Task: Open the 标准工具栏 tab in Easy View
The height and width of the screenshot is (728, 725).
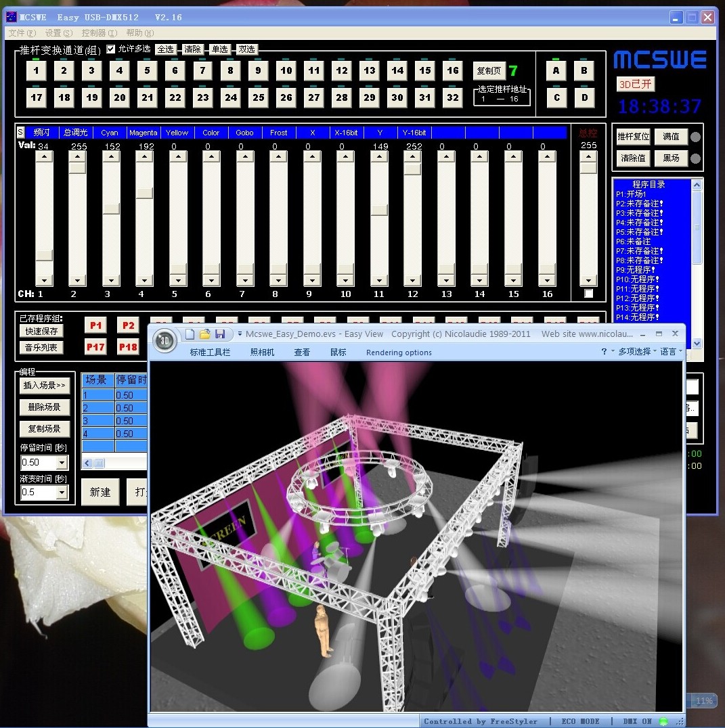Action: point(210,352)
